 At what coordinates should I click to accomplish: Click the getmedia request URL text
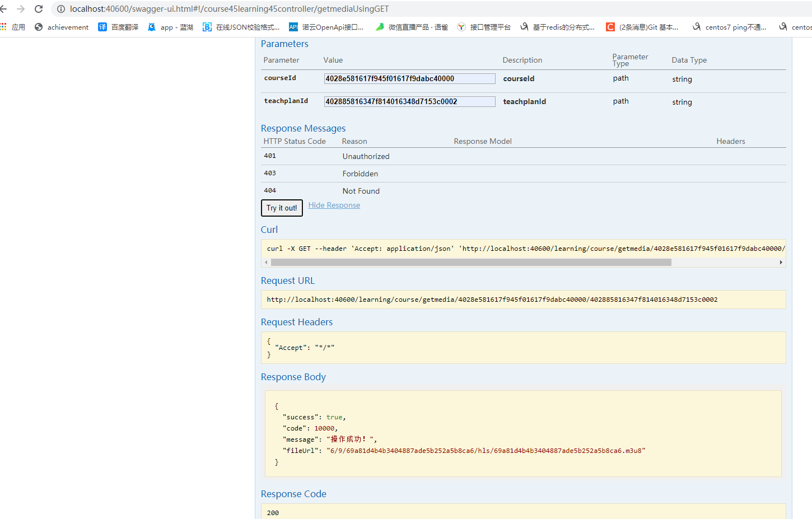(x=492, y=300)
